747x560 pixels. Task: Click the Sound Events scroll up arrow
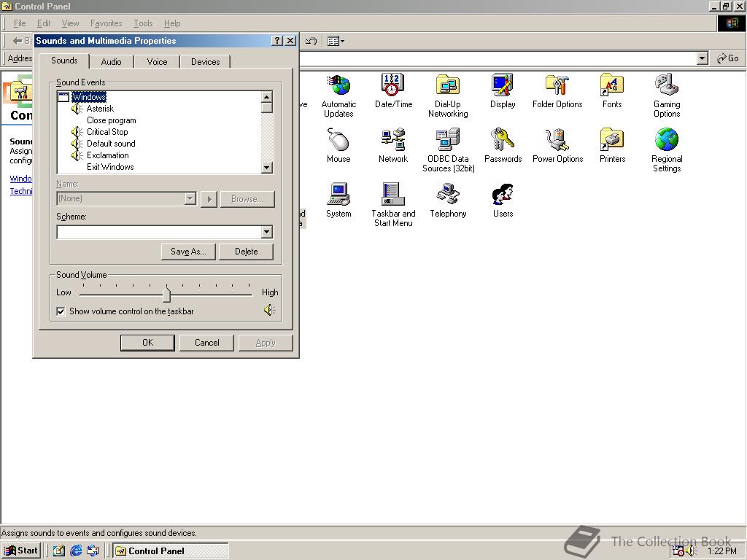coord(267,97)
